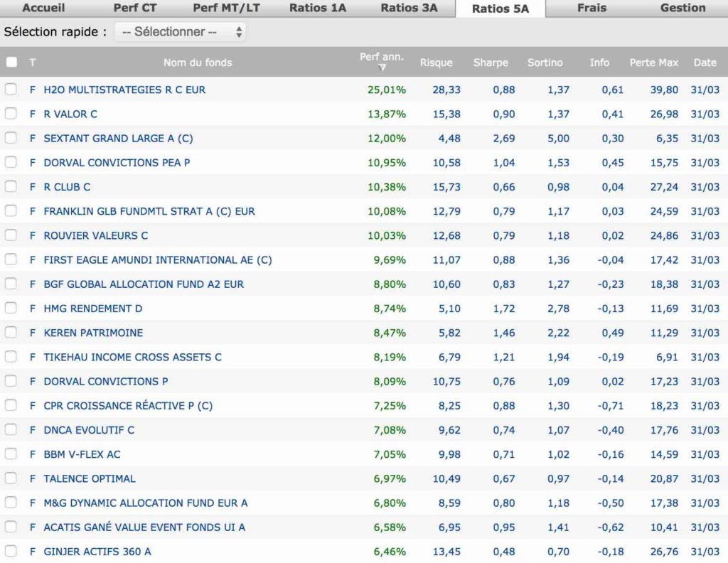This screenshot has height=563, width=728.
Task: Open DORVAL CONVICTIONS PEA P fund
Action: [117, 163]
